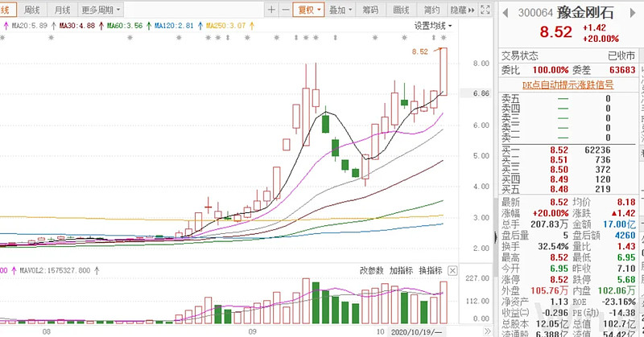This screenshot has height=337, width=644.
Task: Click the MA120 trend arrow icon
Action: (200, 26)
